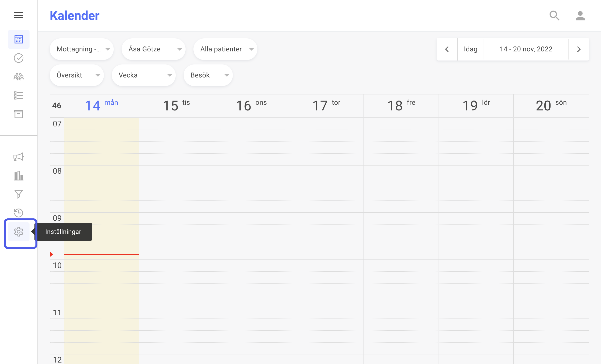Open the megaphone announcements icon
Image resolution: width=601 pixels, height=364 pixels.
tap(19, 157)
